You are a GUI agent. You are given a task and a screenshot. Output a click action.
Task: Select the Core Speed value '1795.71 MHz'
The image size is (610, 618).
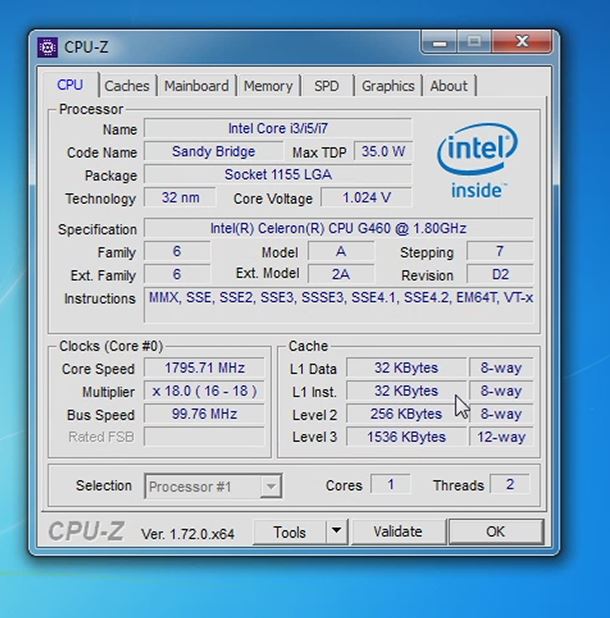(204, 368)
